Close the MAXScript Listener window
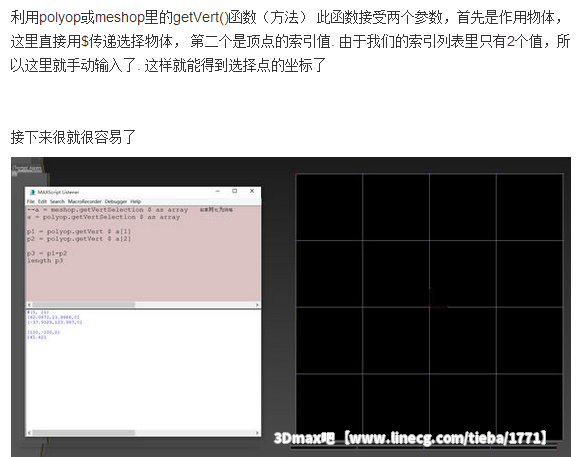Image resolution: width=586 pixels, height=457 pixels. pos(252,191)
